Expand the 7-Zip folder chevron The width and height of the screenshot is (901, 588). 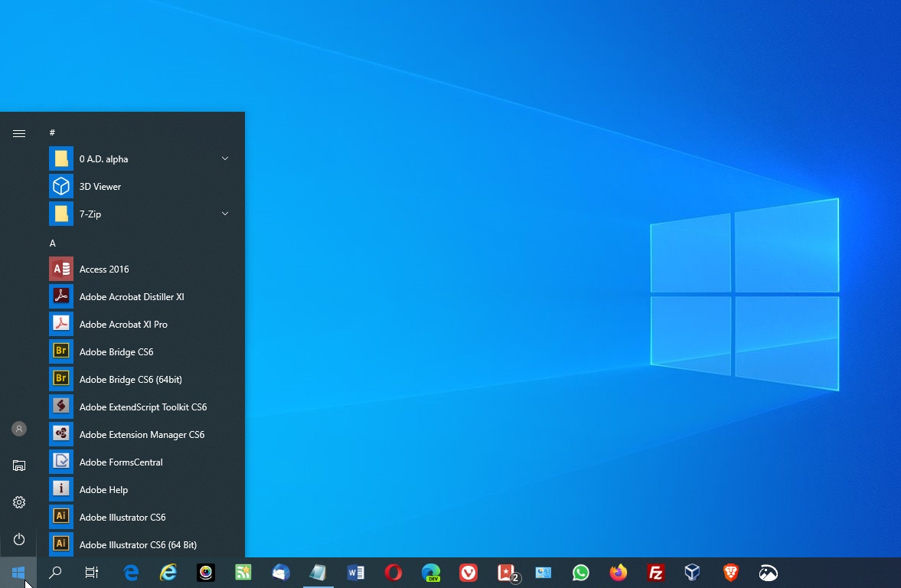(x=224, y=214)
